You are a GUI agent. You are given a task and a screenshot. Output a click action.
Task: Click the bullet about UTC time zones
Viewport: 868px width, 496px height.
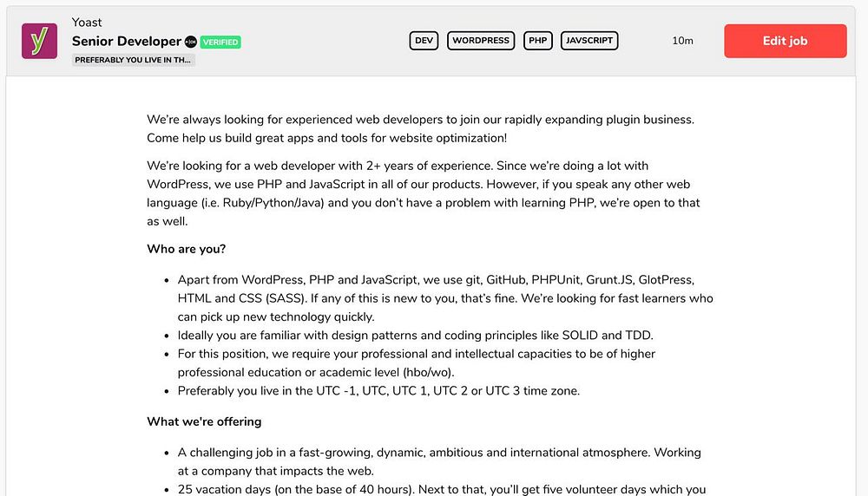(x=378, y=390)
